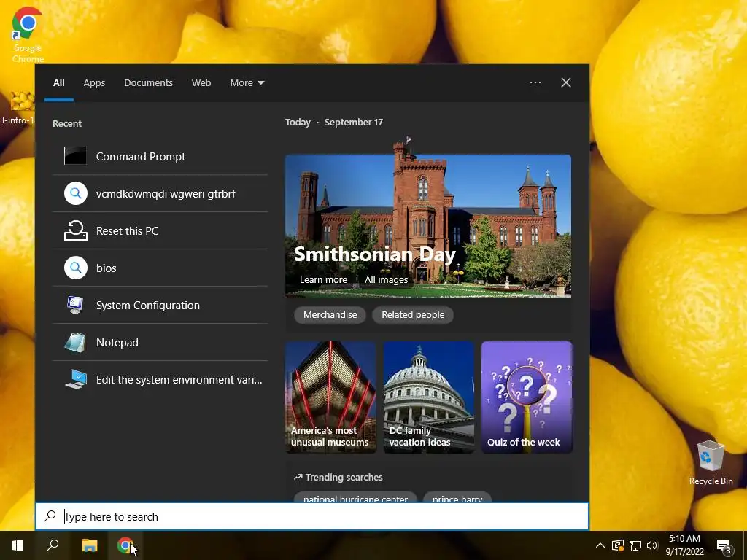Open the search panel options ellipsis

click(x=535, y=82)
